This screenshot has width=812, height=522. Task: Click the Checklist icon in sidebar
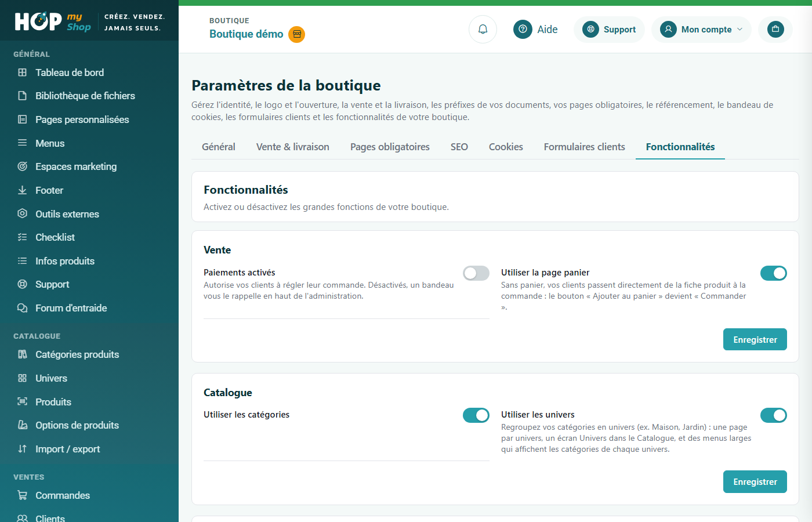coord(23,237)
